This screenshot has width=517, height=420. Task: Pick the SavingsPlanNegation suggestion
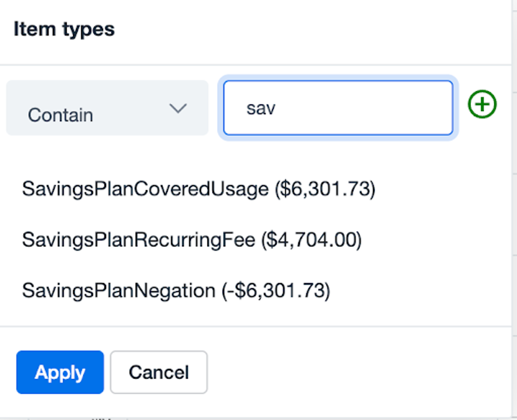click(176, 291)
